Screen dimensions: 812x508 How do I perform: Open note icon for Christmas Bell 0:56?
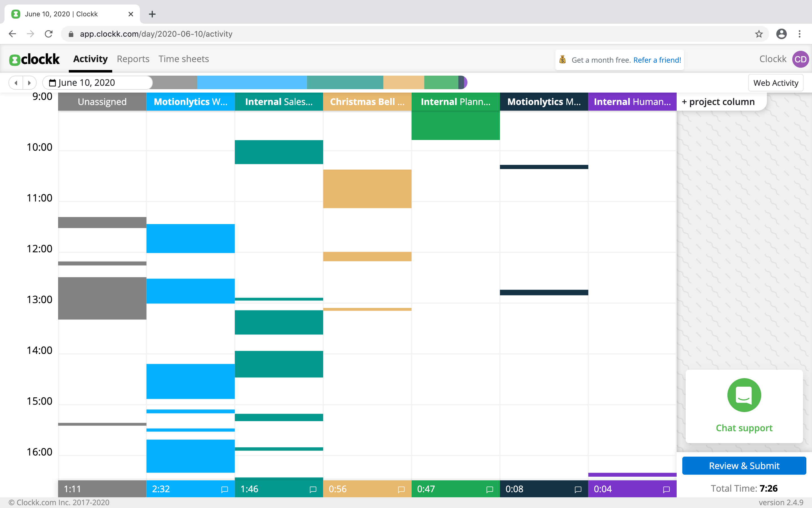coord(401,489)
